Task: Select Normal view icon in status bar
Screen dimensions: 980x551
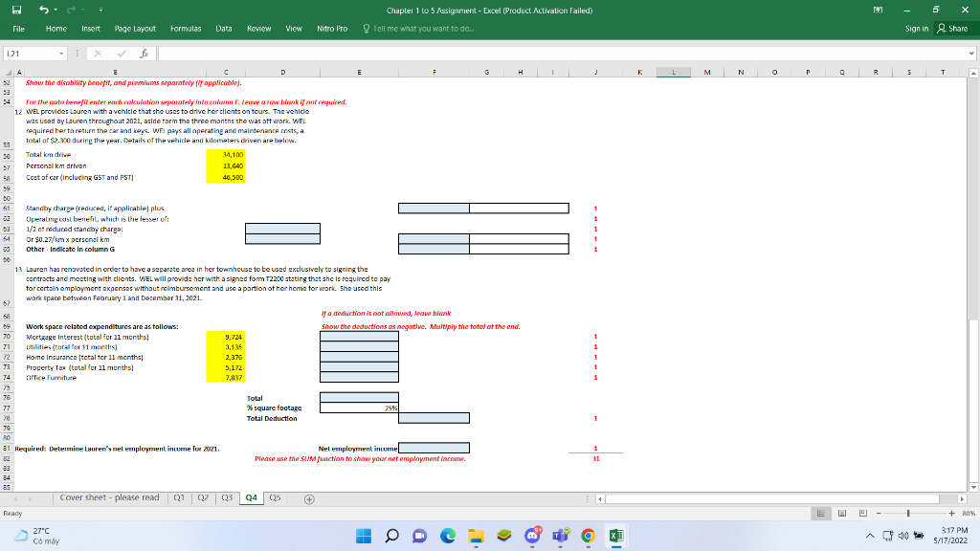Action: (820, 513)
